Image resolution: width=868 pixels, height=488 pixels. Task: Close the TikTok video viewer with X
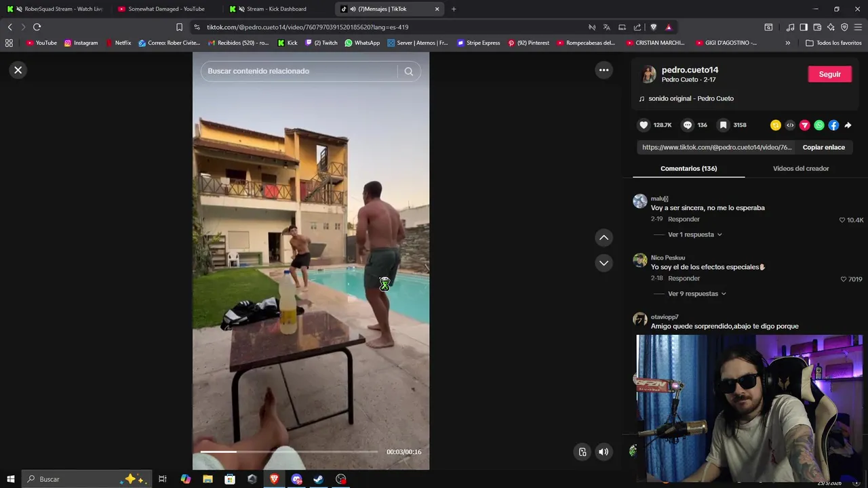(x=18, y=70)
